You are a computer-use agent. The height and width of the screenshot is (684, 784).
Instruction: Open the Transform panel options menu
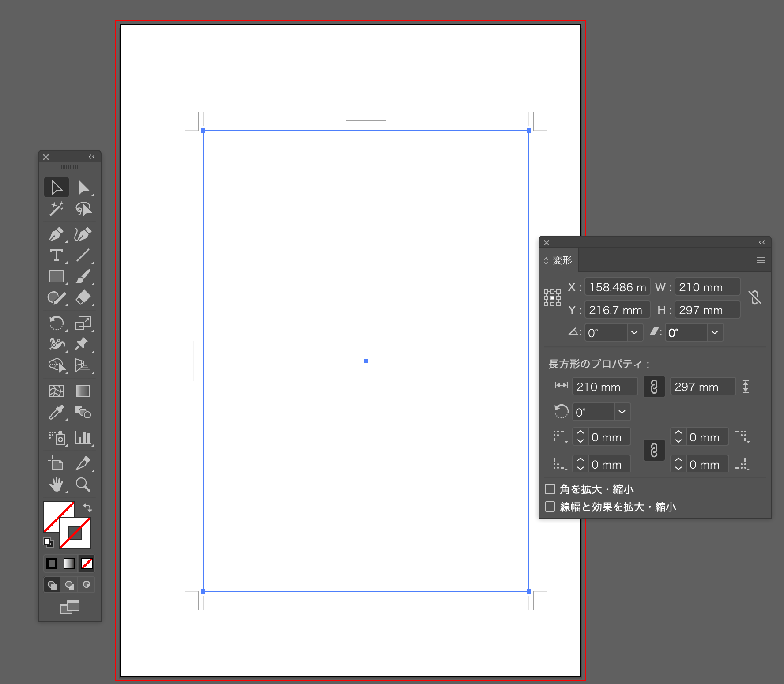tap(761, 260)
